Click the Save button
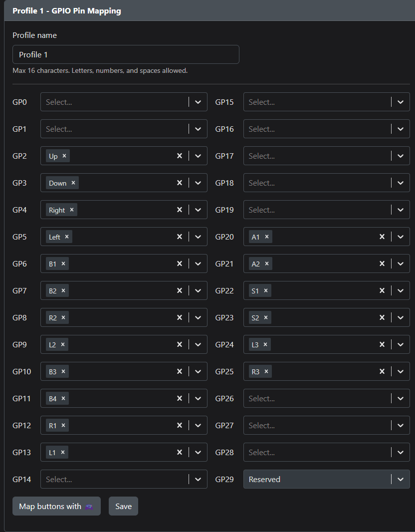415x532 pixels. point(123,506)
